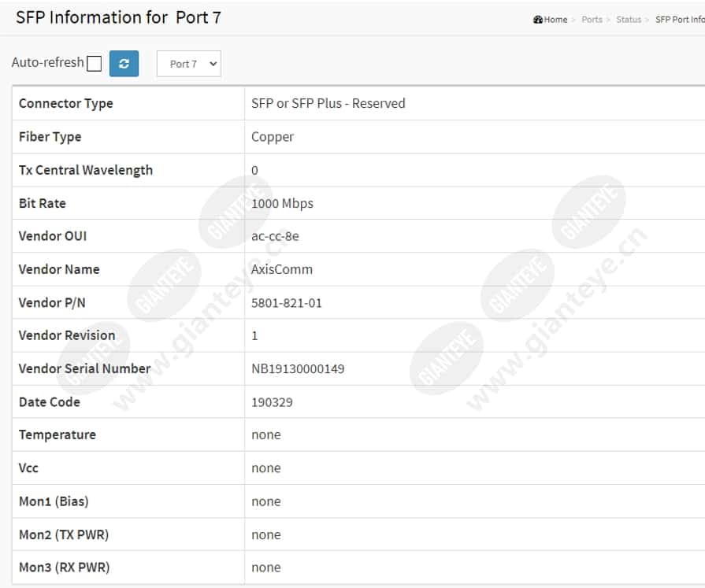Open the Port 7 dropdown selector
Image resolution: width=705 pixels, height=588 pixels.
coord(189,64)
